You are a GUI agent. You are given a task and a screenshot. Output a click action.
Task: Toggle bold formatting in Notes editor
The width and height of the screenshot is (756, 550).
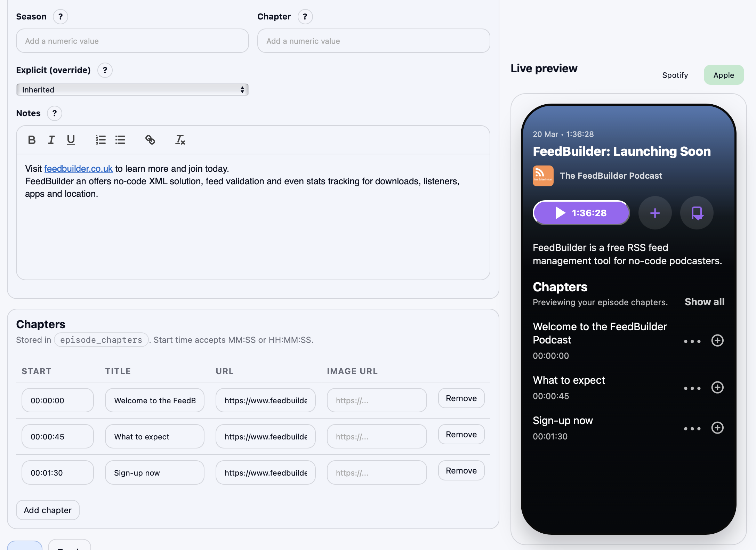[x=32, y=140]
